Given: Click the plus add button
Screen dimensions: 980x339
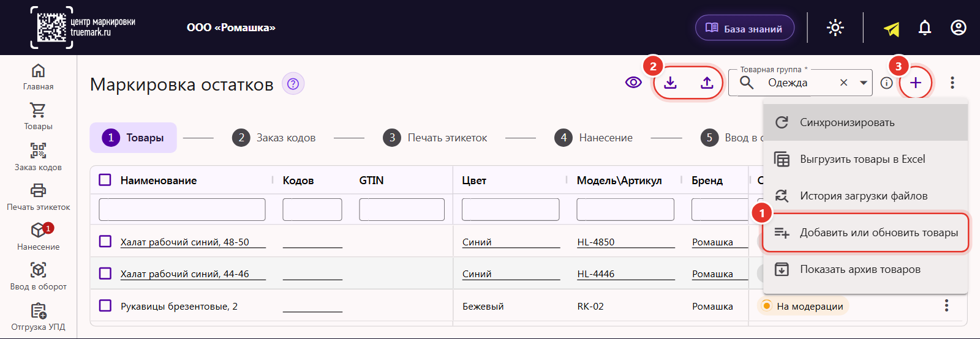Looking at the screenshot, I should (x=915, y=83).
